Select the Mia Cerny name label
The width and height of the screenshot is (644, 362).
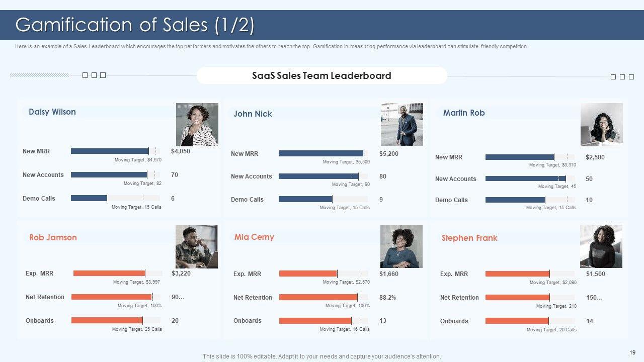click(x=254, y=237)
